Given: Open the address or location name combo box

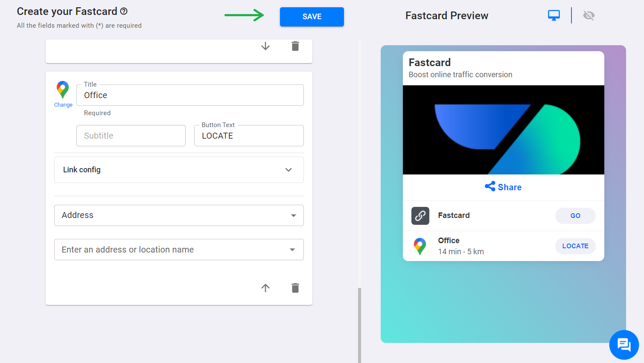Looking at the screenshot, I should [x=179, y=250].
